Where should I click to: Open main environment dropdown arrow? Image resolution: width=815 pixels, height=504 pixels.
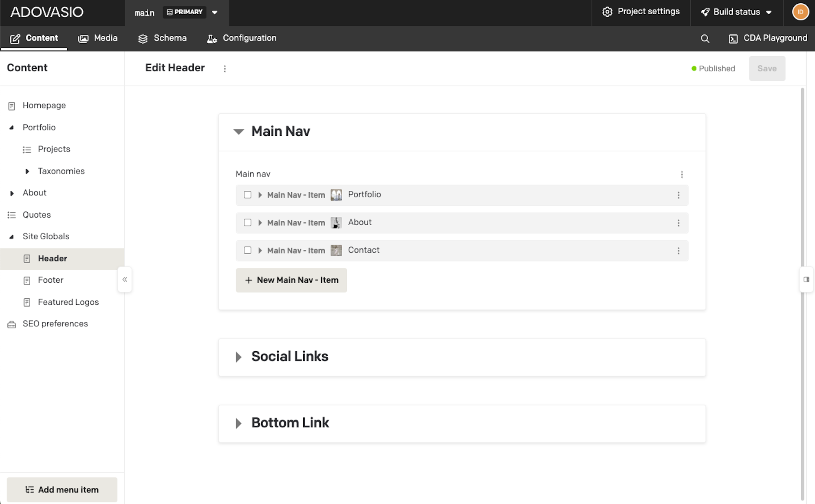[x=215, y=12]
